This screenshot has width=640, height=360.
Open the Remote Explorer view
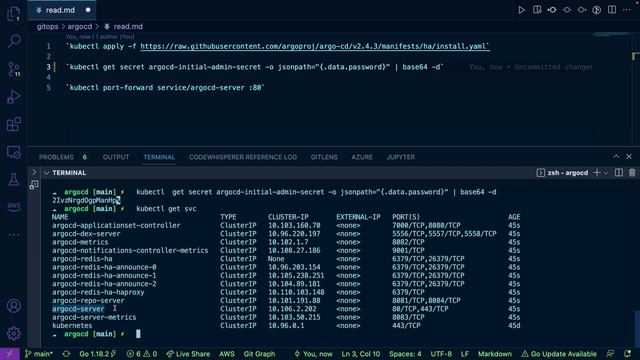click(13, 152)
